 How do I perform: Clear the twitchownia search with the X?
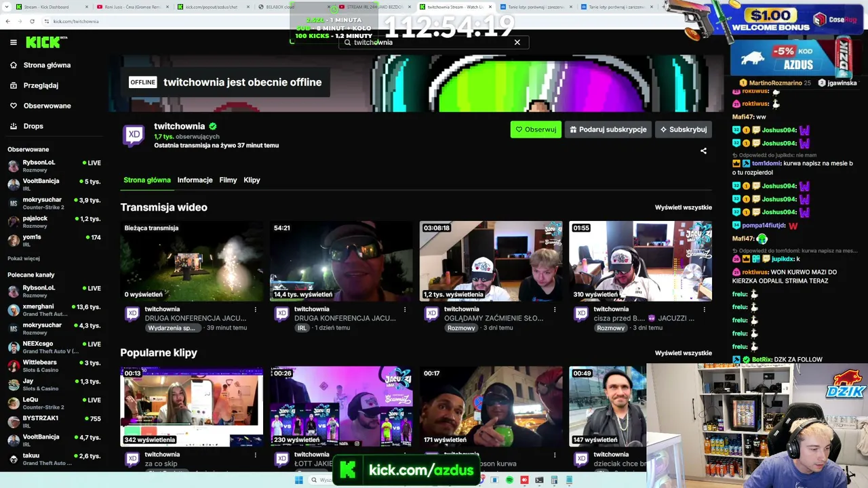(x=517, y=42)
